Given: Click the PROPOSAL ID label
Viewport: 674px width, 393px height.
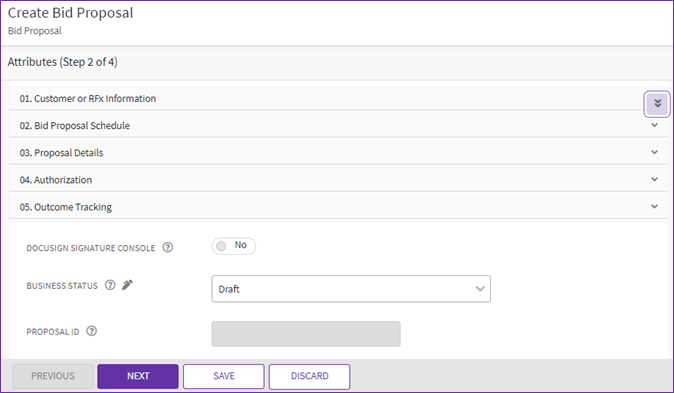Looking at the screenshot, I should pyautogui.click(x=53, y=332).
